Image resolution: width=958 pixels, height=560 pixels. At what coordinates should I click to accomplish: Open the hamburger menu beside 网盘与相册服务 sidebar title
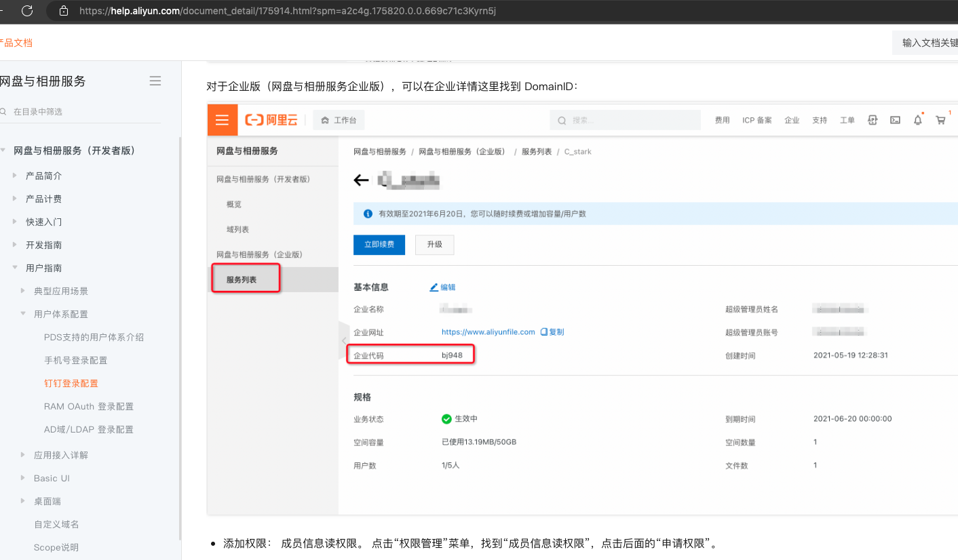(x=155, y=81)
